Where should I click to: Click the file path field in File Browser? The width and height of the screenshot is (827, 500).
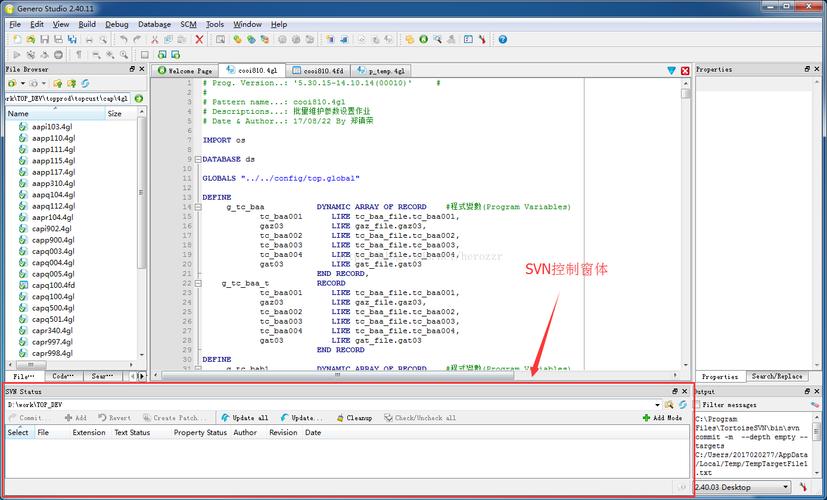68,99
